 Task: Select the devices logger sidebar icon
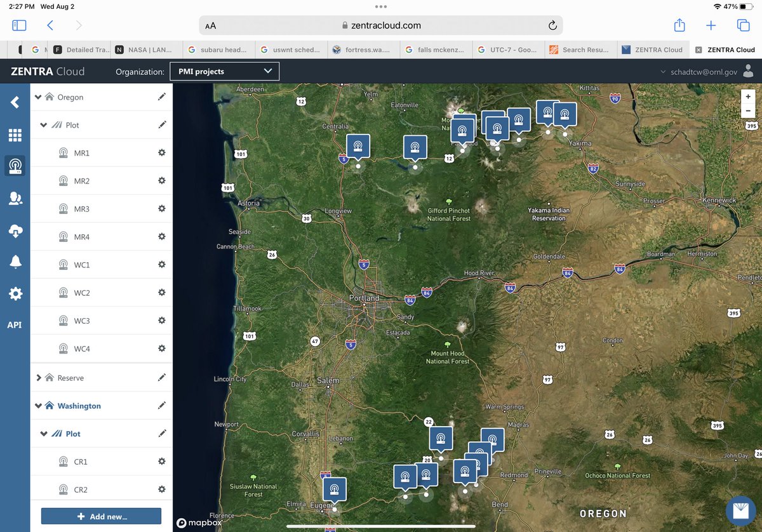pyautogui.click(x=15, y=166)
